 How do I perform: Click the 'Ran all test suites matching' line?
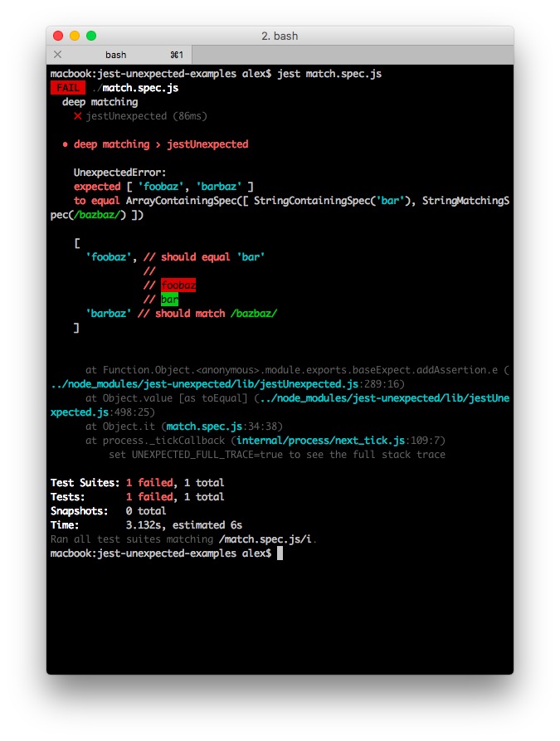click(183, 539)
